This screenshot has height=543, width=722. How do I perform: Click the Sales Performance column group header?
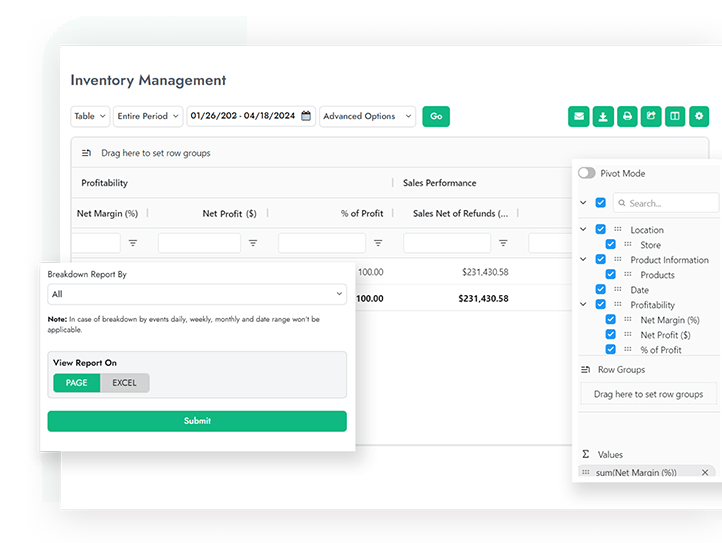pyautogui.click(x=439, y=183)
